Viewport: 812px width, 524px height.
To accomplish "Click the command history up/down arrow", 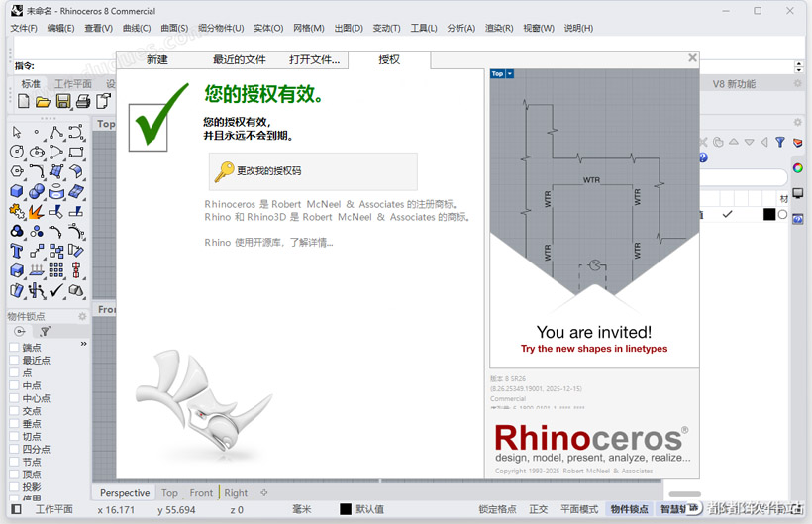I will coord(798,66).
